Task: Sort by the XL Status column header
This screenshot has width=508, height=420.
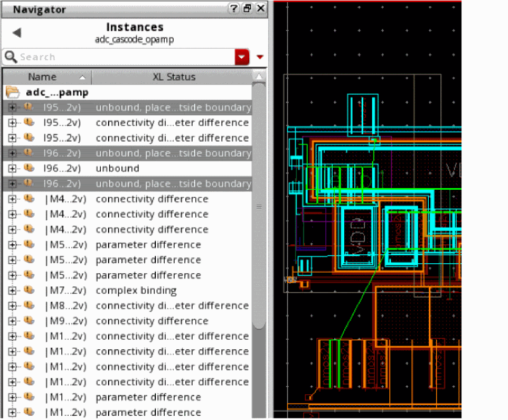Action: (174, 77)
